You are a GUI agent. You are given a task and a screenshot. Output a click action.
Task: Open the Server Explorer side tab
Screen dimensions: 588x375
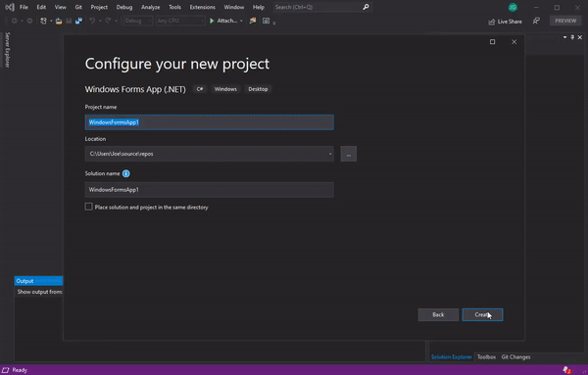point(7,50)
